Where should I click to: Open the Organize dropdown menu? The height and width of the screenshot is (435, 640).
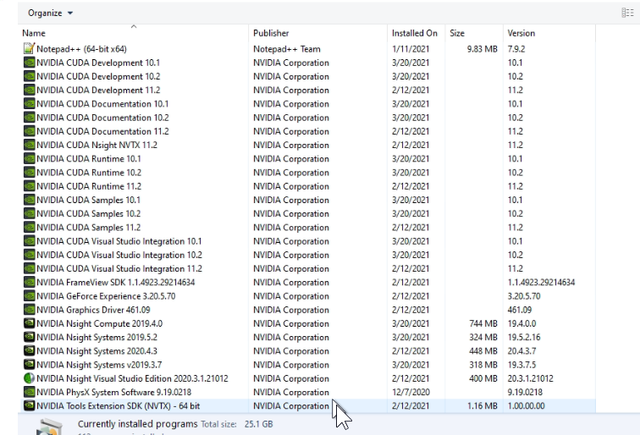[x=50, y=13]
